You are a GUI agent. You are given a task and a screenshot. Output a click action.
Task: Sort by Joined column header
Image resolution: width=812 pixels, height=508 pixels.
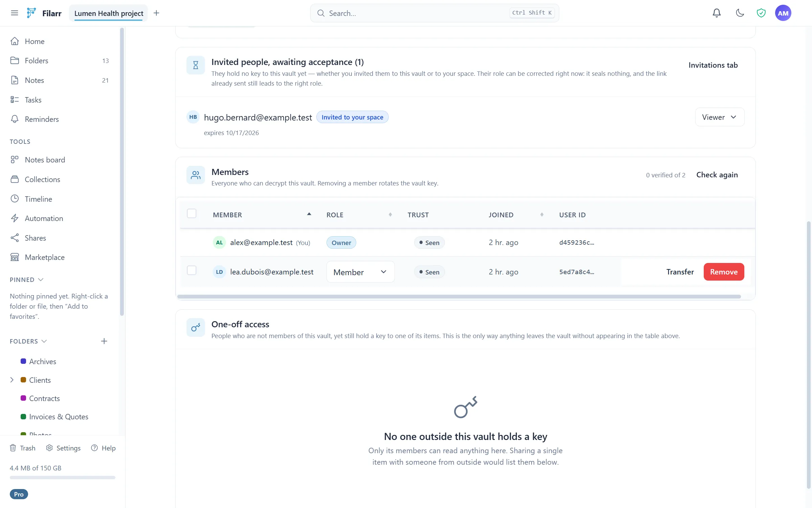coord(516,215)
